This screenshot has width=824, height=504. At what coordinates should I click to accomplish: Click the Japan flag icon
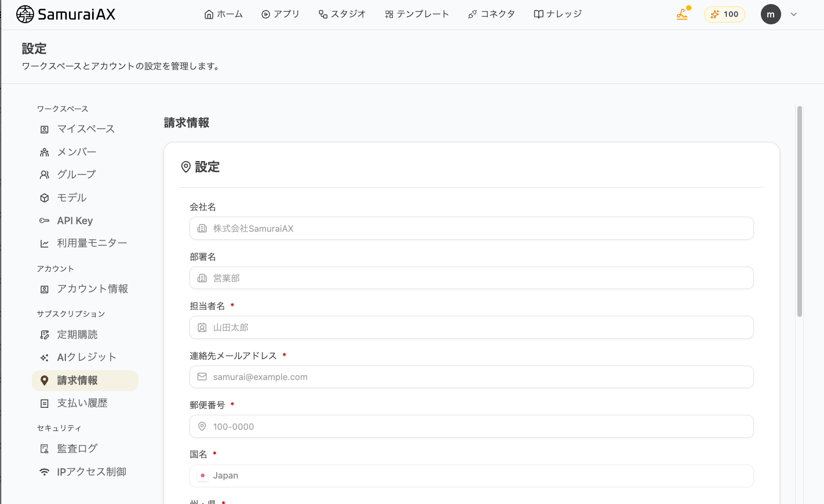point(202,476)
